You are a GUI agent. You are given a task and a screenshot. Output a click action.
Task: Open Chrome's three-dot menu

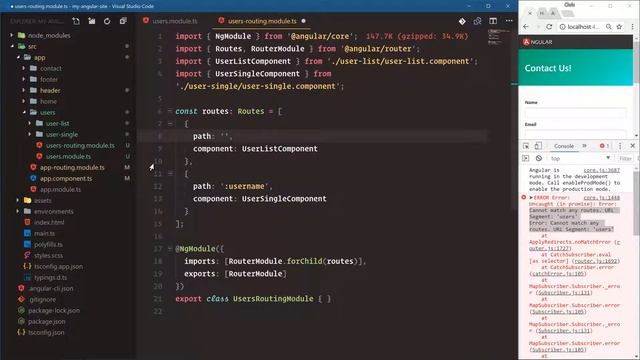point(632,27)
